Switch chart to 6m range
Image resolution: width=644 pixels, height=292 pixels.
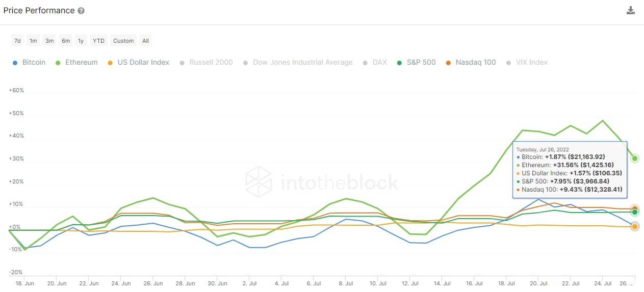pos(66,41)
